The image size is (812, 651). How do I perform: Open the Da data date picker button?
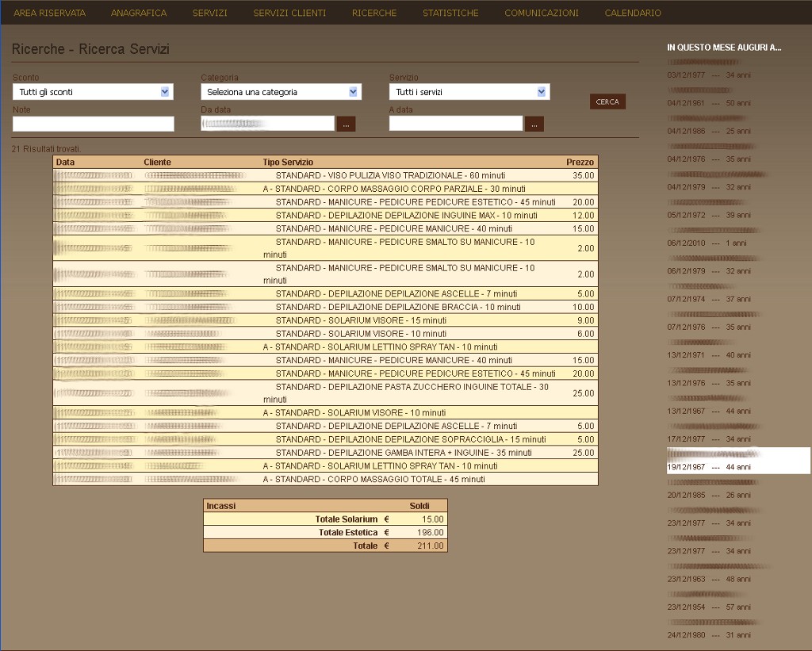346,124
